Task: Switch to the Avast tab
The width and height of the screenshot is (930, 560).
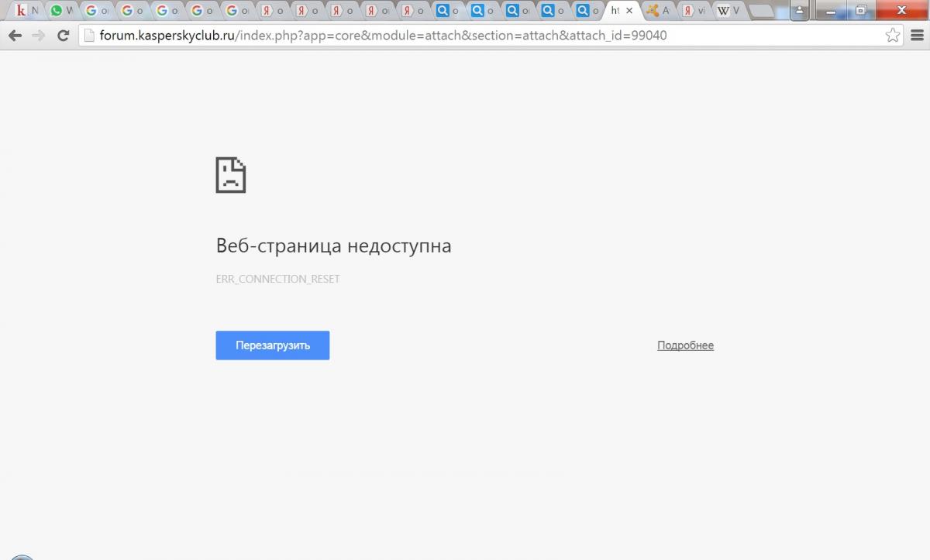Action: coord(658,11)
